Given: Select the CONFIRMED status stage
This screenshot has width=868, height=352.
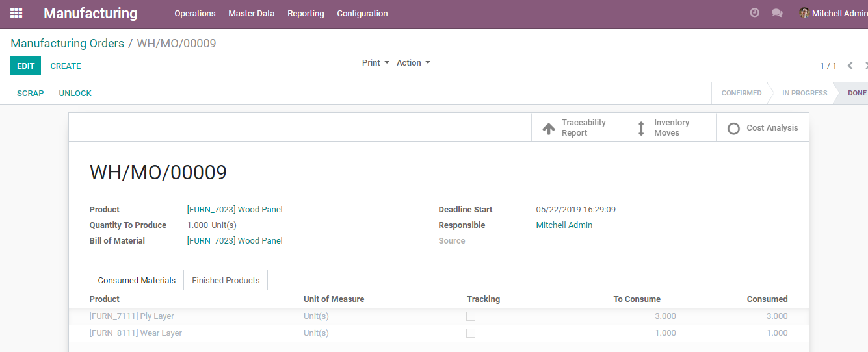Looking at the screenshot, I should point(741,93).
